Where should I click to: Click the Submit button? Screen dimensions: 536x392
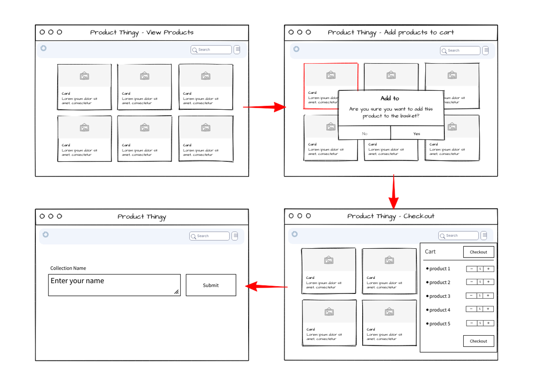point(211,285)
